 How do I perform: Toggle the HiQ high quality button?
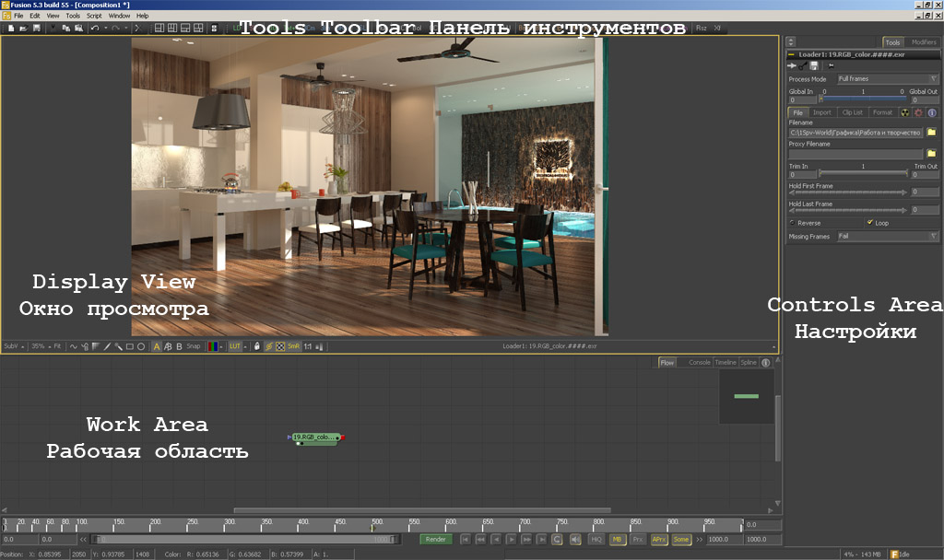pyautogui.click(x=596, y=539)
